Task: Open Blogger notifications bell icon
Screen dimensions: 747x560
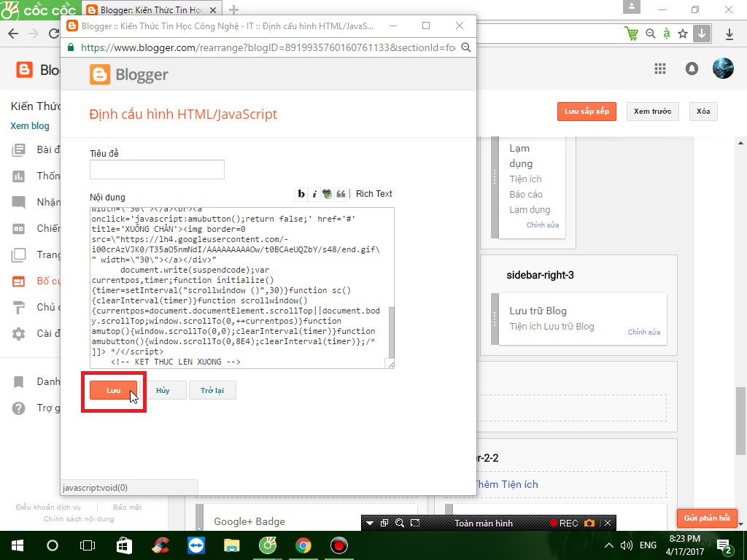Action: point(692,69)
